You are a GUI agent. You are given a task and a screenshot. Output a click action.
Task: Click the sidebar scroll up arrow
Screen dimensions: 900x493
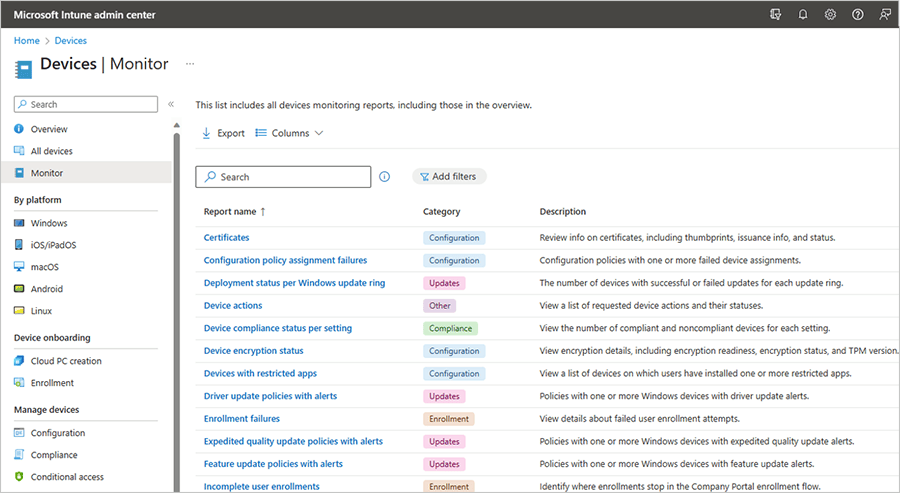tap(177, 125)
